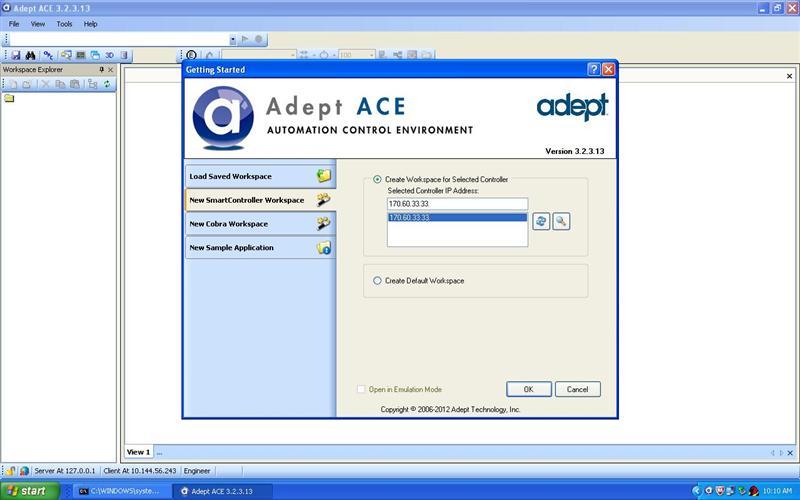Open the Tools menu
Viewport: 800px width, 500px height.
[64, 24]
